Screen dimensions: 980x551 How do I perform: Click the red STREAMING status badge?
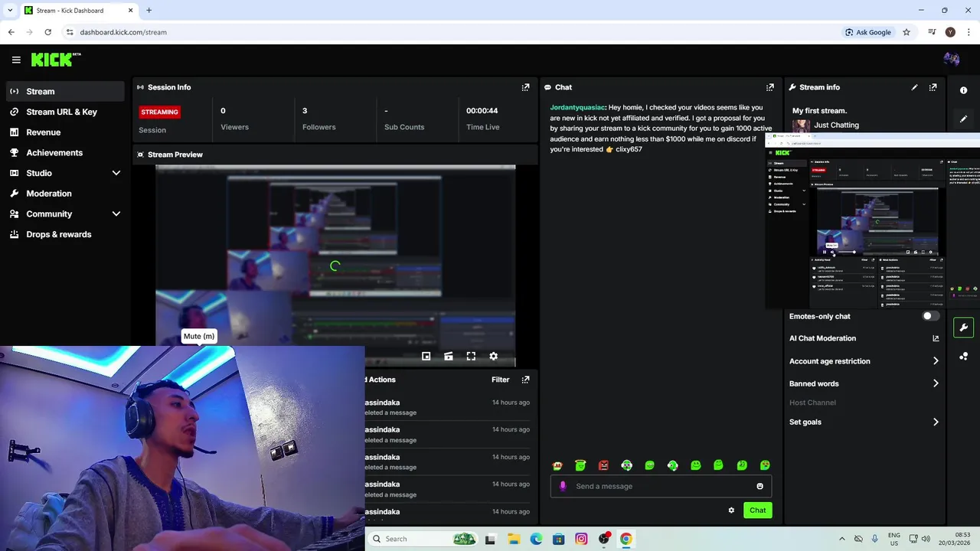(159, 112)
